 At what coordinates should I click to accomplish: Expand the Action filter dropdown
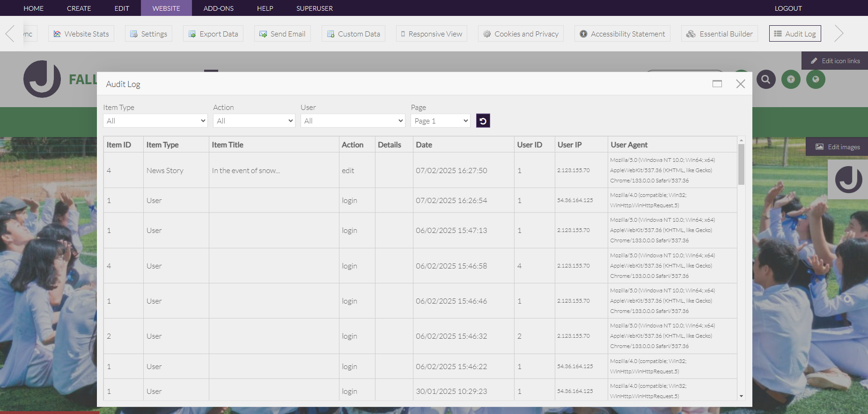point(254,121)
